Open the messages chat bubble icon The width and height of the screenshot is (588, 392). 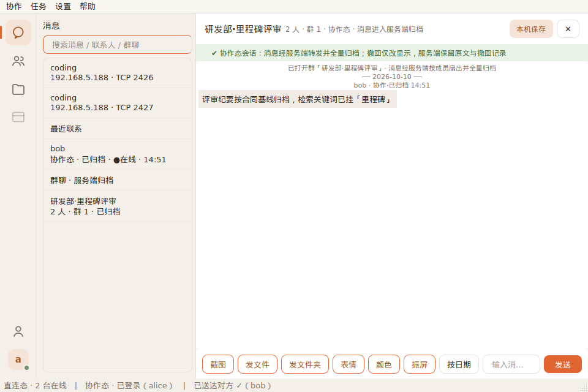point(18,32)
